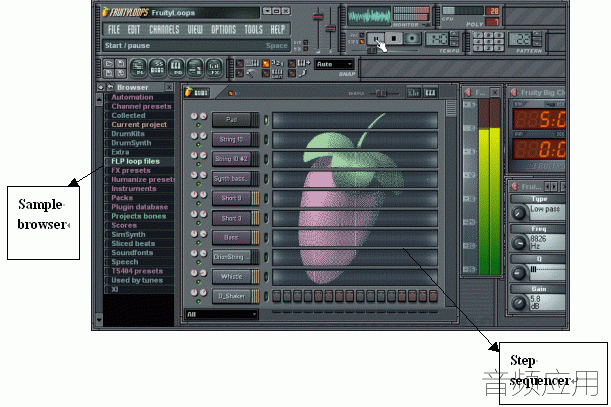The height and width of the screenshot is (407, 611).
Task: Increase pattern number with up arrow
Action: point(537,35)
